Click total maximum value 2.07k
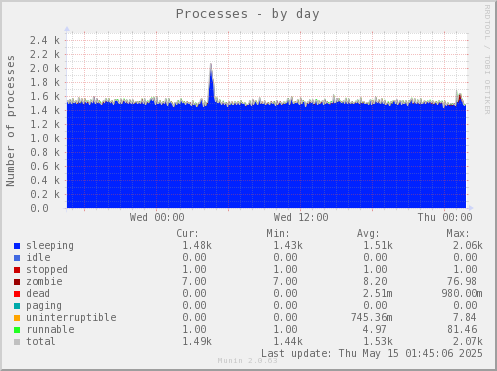Viewport: 497px width, 371px height. [468, 341]
